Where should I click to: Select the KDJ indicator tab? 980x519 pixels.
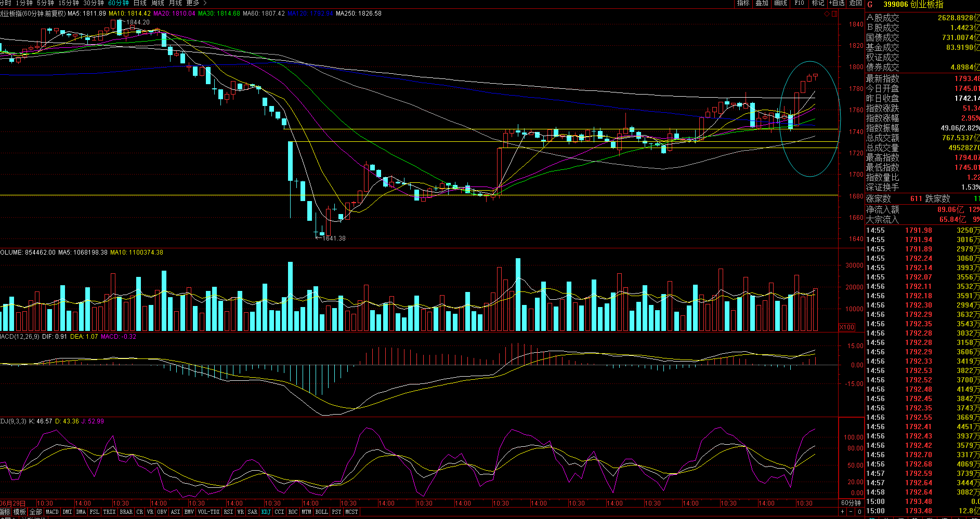[x=266, y=512]
